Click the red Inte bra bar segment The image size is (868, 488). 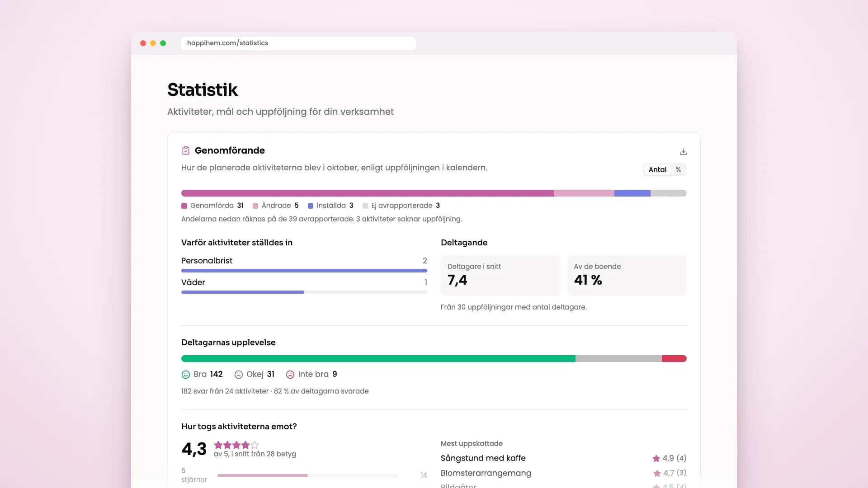click(674, 359)
